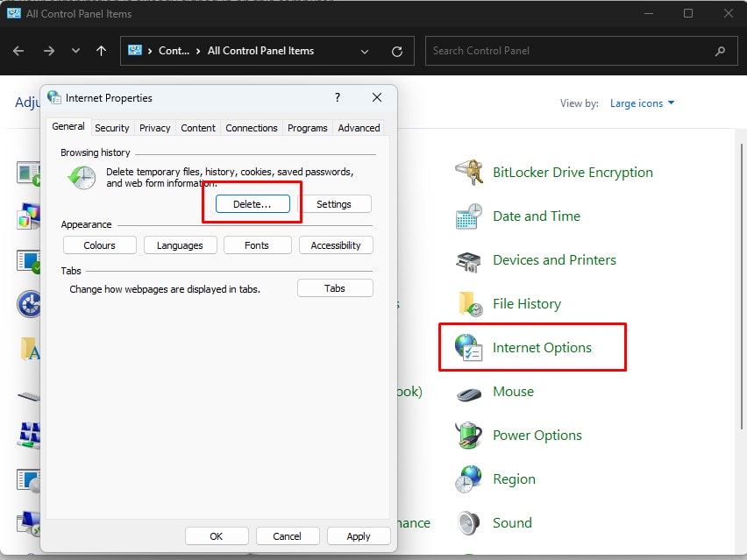
Task: Open the View by Large icons dropdown
Action: tap(642, 103)
